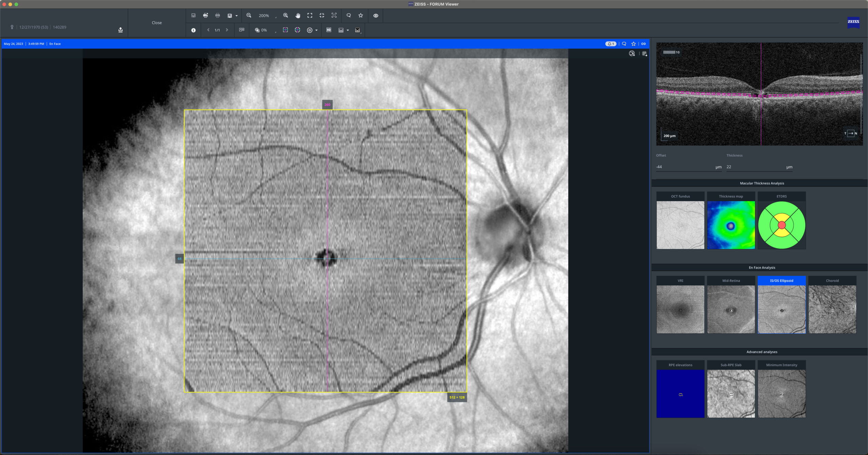Expand the layer segmentation dropdown arrow
The image size is (868, 455).
click(348, 30)
